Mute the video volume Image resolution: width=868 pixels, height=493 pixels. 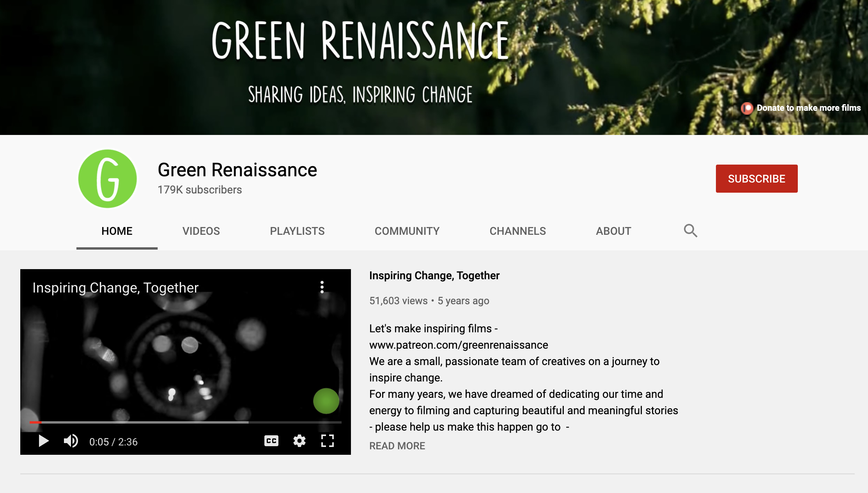coord(71,441)
